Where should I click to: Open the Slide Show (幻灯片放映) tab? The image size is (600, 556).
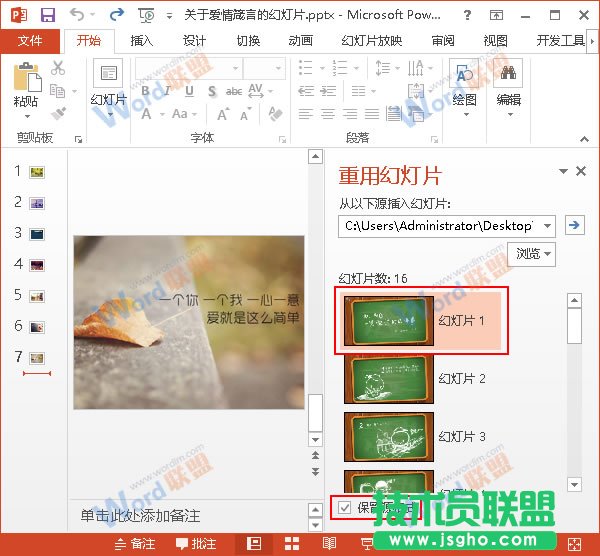[371, 41]
